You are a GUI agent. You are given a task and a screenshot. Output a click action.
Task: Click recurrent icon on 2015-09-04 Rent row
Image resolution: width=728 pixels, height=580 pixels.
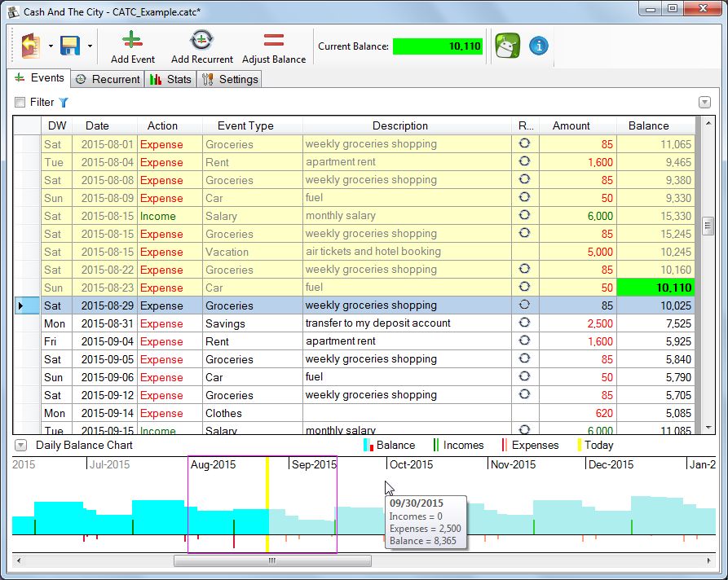click(x=524, y=341)
